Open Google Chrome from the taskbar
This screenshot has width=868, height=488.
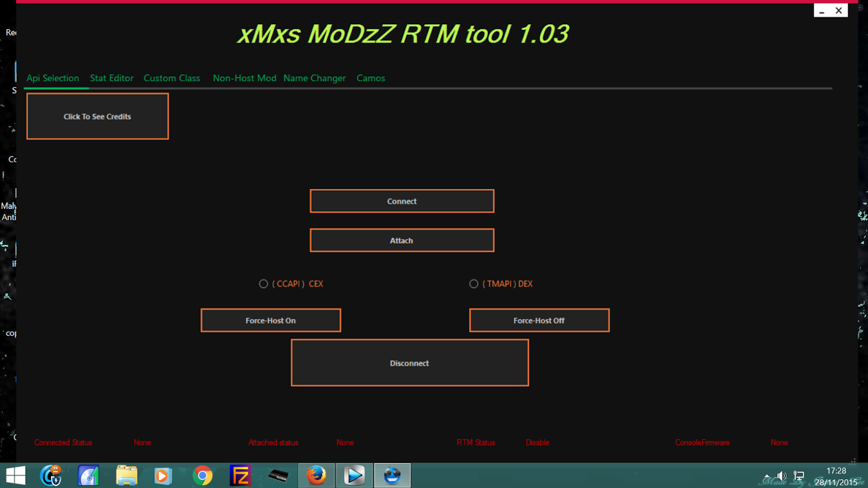pyautogui.click(x=203, y=476)
